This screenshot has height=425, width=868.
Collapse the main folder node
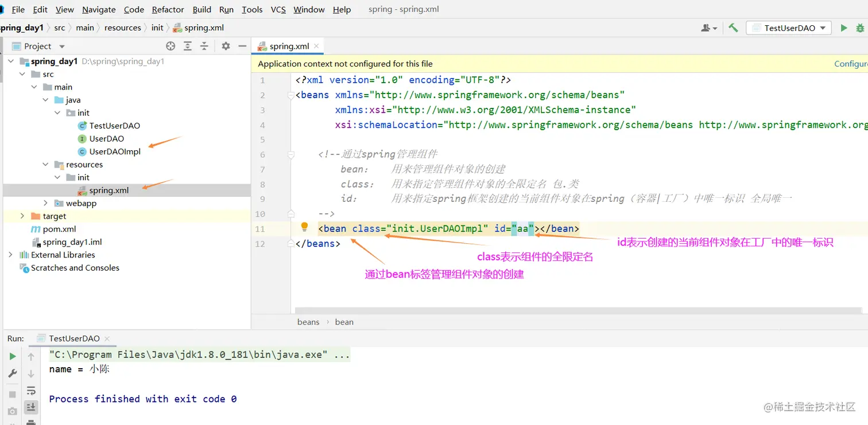coord(34,87)
